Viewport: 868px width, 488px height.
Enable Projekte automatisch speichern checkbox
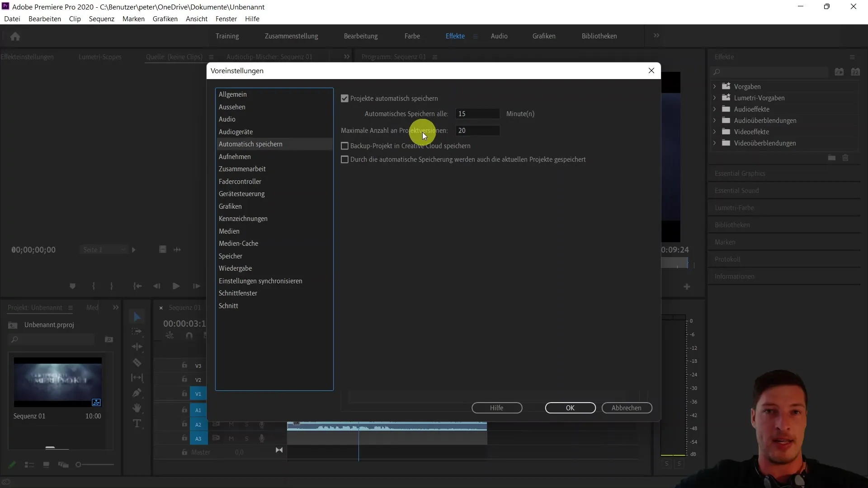click(344, 99)
